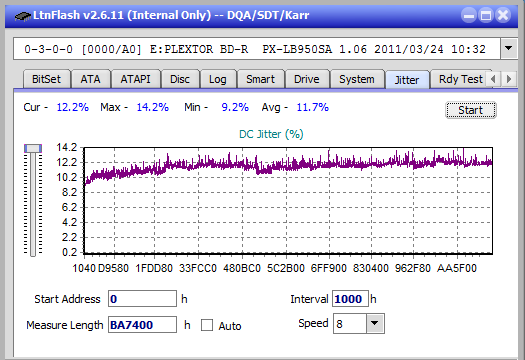This screenshot has width=525, height=360.
Task: Open the drive selection dropdown arrow
Action: click(x=509, y=49)
